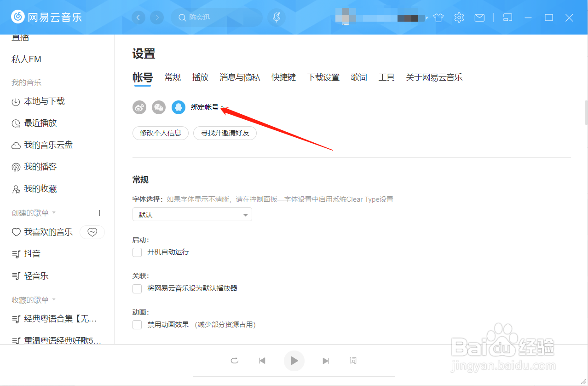Click the previous track button
The image size is (588, 386).
262,361
